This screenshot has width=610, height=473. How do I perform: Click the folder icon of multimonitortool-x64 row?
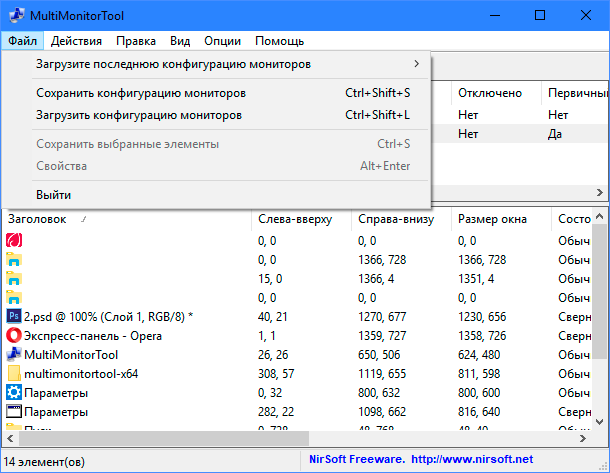tap(14, 373)
